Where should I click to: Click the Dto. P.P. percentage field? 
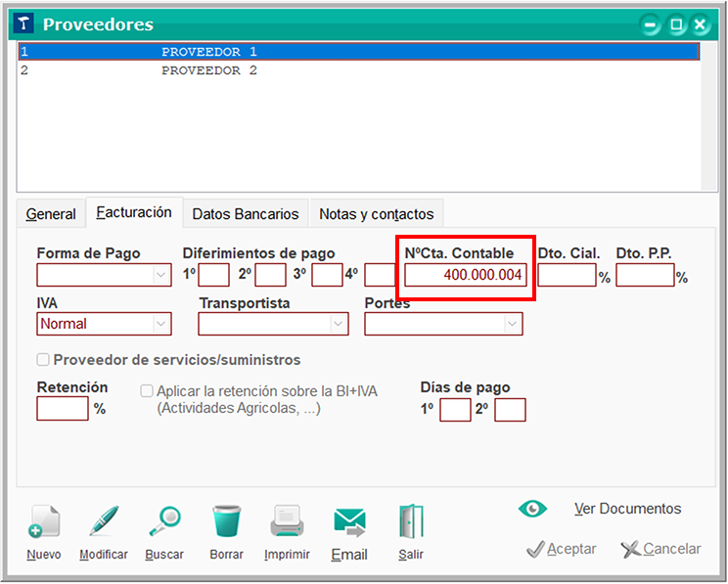(x=646, y=275)
